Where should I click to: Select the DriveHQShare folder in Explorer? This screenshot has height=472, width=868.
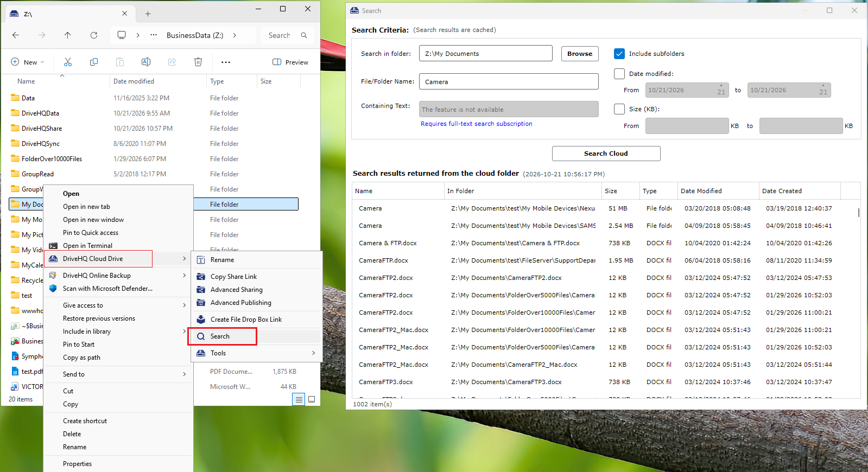point(41,129)
